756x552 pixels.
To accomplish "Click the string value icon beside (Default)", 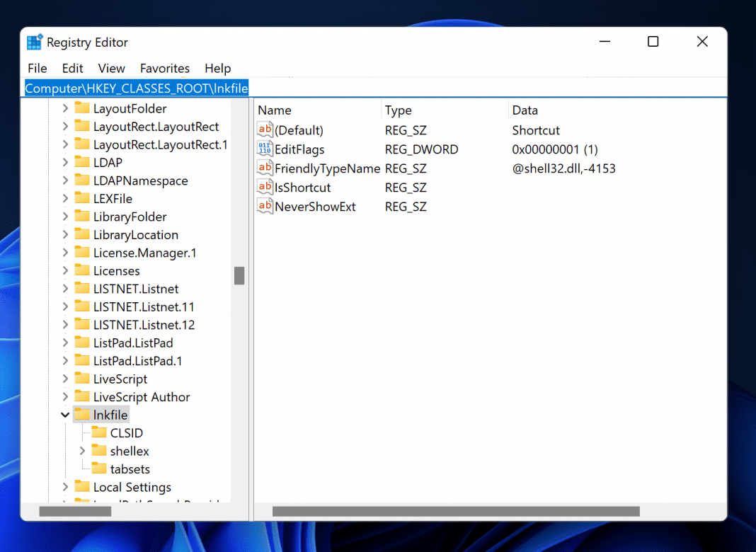I will pos(264,130).
